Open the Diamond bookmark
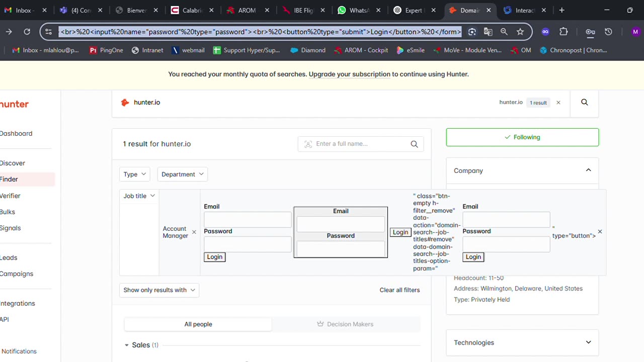Image resolution: width=644 pixels, height=362 pixels. [308, 50]
